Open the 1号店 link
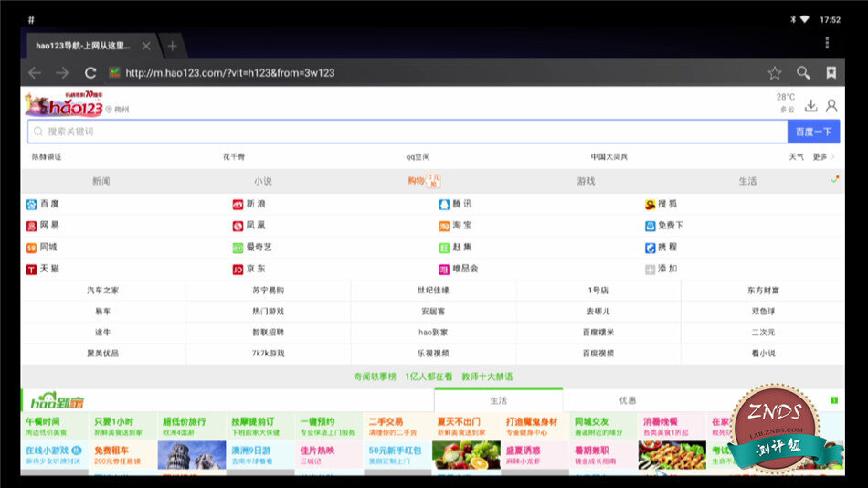 (598, 291)
